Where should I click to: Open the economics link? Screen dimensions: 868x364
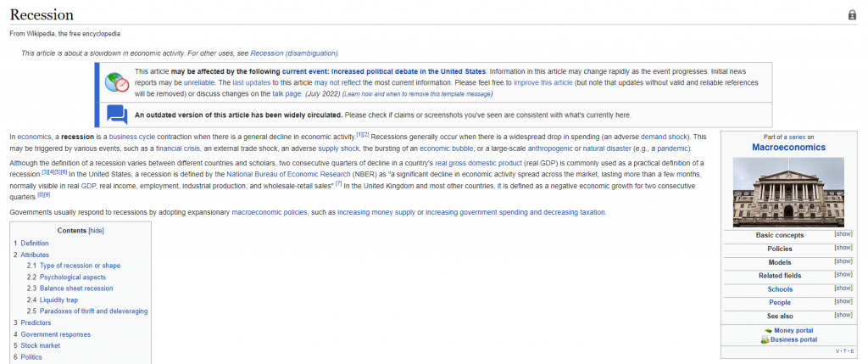coord(34,137)
